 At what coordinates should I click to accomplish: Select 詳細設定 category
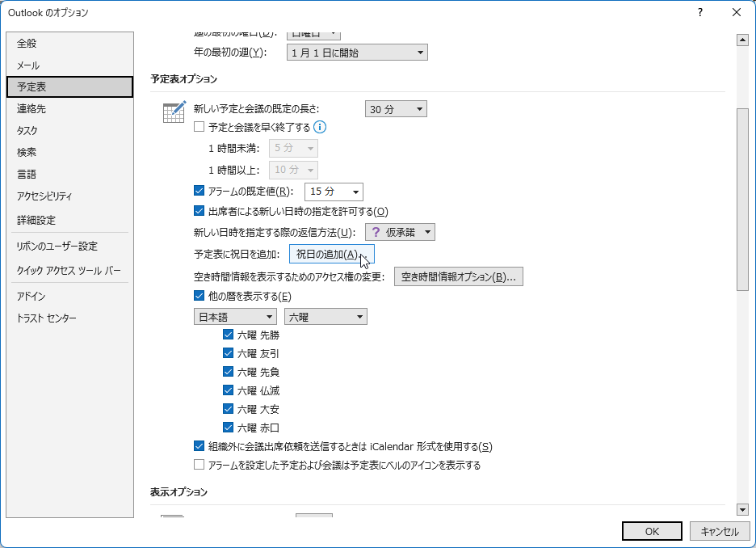tap(70, 220)
